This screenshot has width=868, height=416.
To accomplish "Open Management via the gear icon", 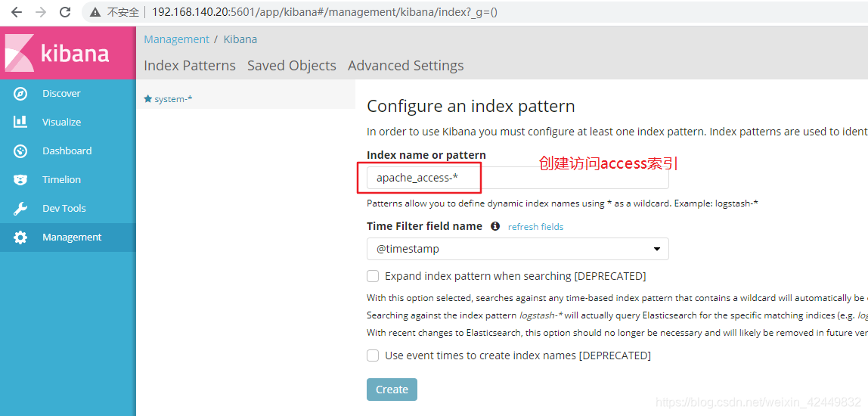I will pos(20,237).
